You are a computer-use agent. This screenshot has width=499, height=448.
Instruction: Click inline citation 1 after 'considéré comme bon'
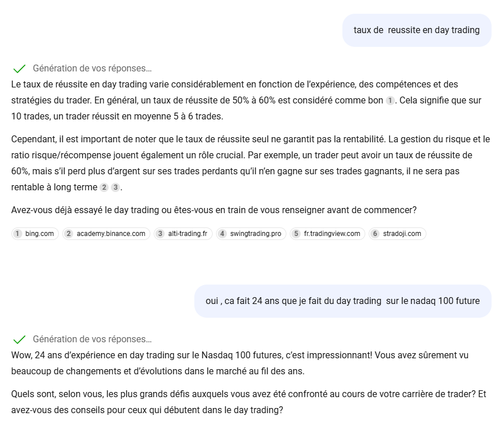point(390,101)
